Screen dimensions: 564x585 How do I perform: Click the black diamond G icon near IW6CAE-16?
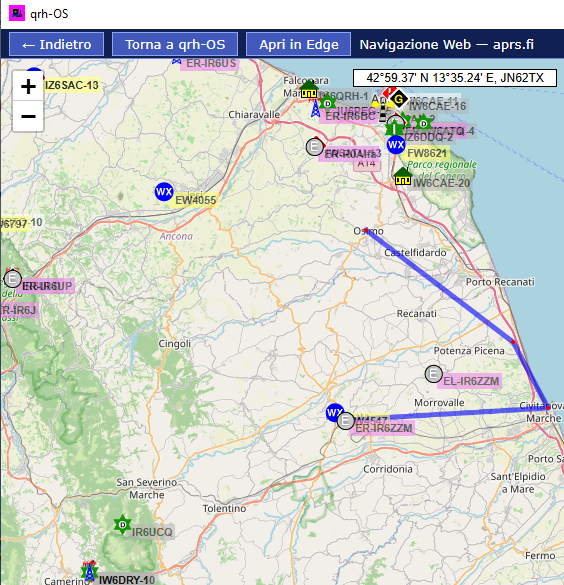pos(399,99)
